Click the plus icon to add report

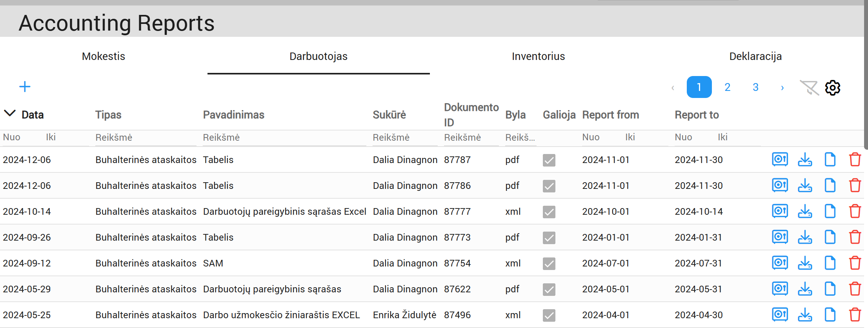25,87
